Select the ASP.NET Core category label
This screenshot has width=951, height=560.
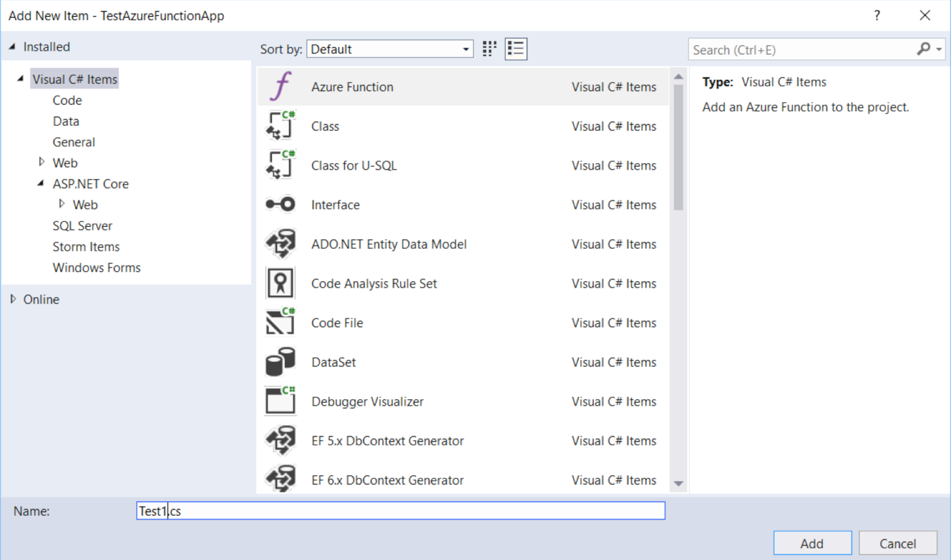(x=91, y=184)
